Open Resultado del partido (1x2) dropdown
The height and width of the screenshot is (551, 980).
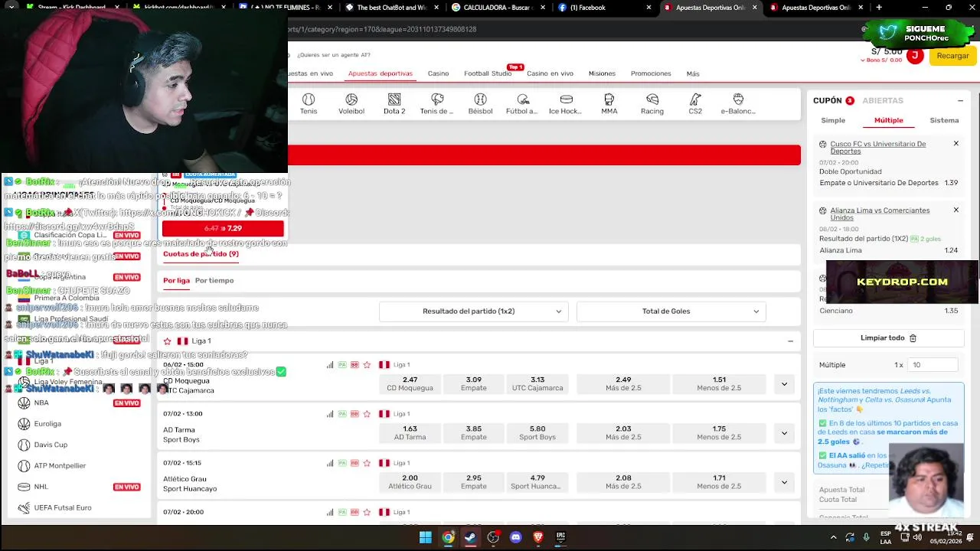pos(473,311)
